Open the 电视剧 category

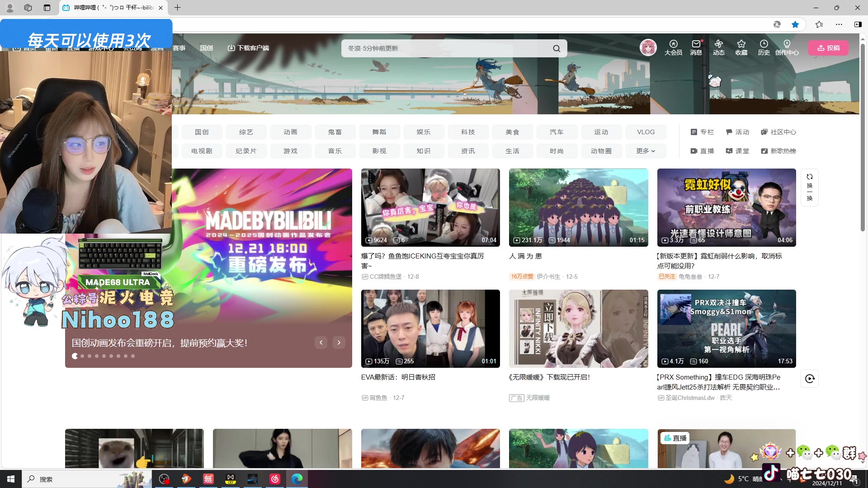click(202, 151)
